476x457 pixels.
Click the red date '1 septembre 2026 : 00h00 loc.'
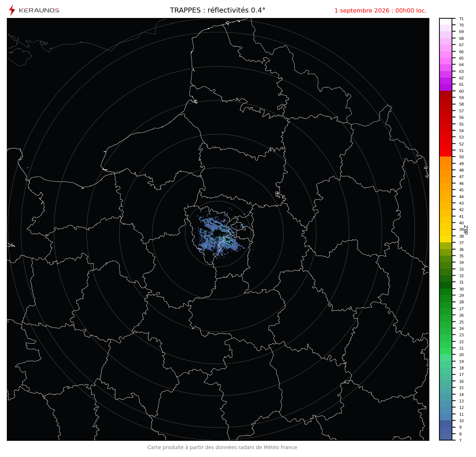(381, 11)
